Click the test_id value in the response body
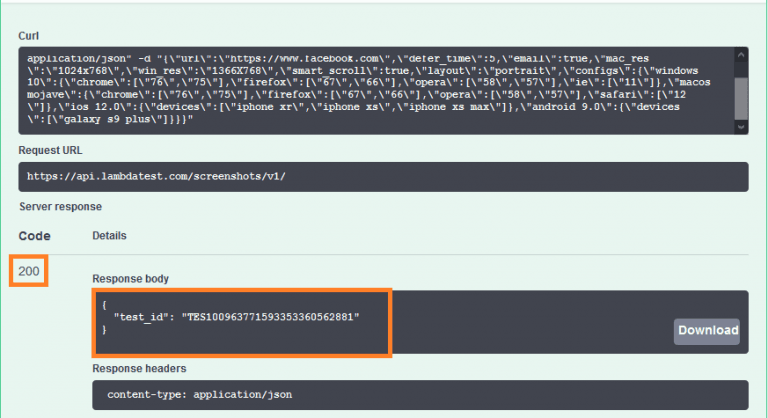Image resolution: width=768 pixels, height=418 pixels. click(270, 317)
